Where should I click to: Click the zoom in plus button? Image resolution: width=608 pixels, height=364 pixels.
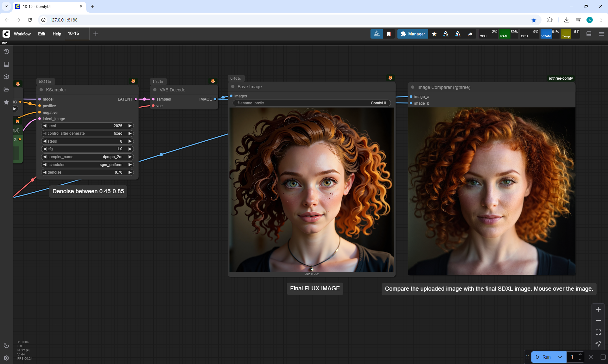tap(598, 309)
